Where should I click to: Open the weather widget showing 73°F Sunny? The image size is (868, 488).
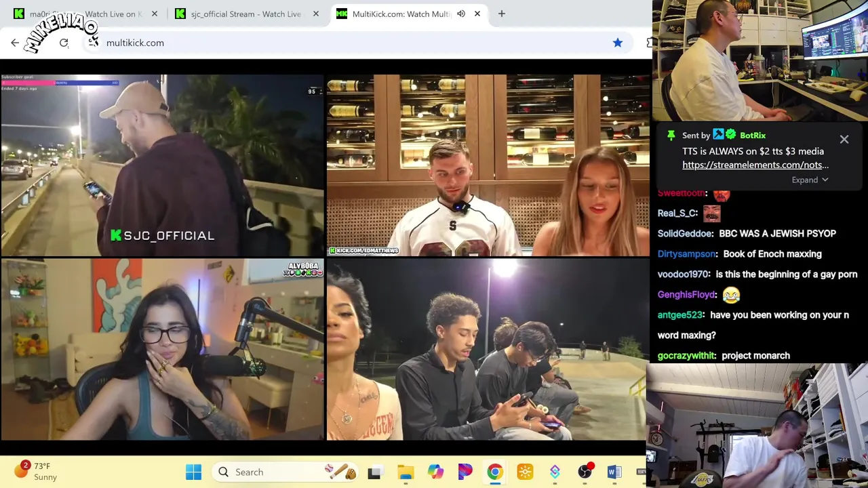pos(37,471)
